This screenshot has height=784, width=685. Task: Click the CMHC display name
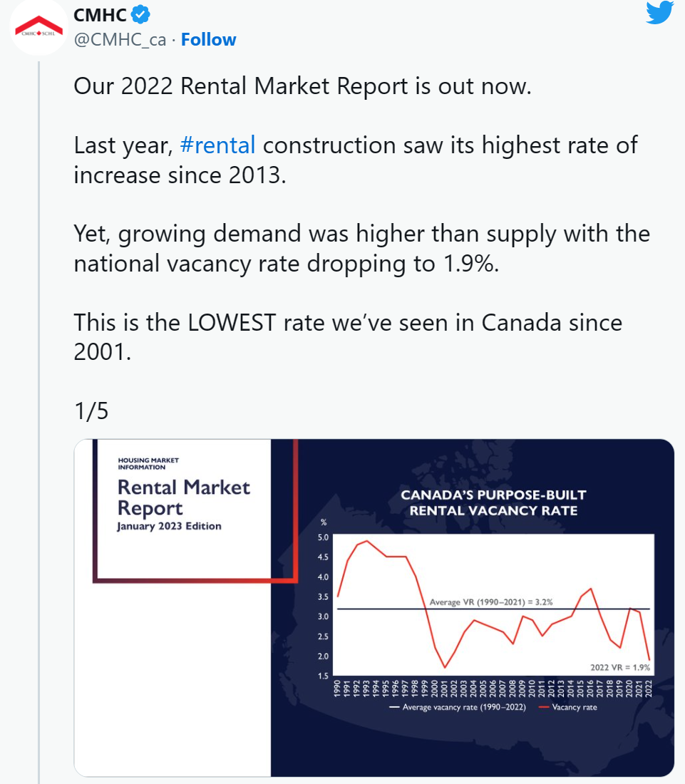(x=100, y=15)
